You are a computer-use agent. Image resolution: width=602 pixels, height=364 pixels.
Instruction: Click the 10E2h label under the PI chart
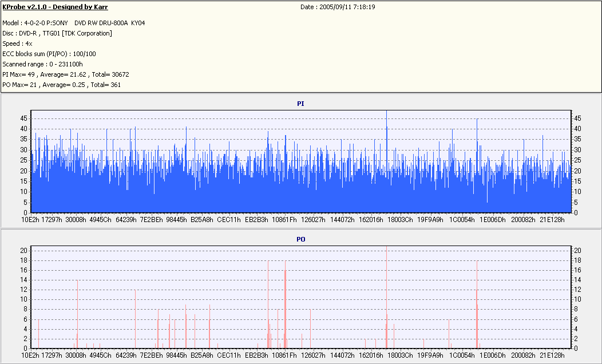click(30, 220)
